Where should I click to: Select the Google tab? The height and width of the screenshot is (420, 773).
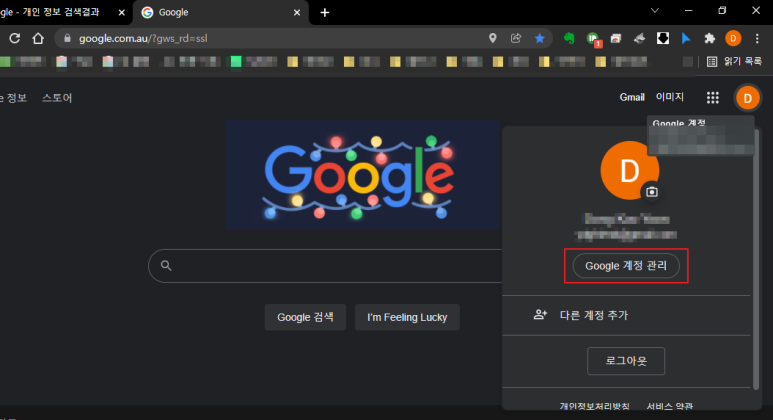pyautogui.click(x=220, y=12)
